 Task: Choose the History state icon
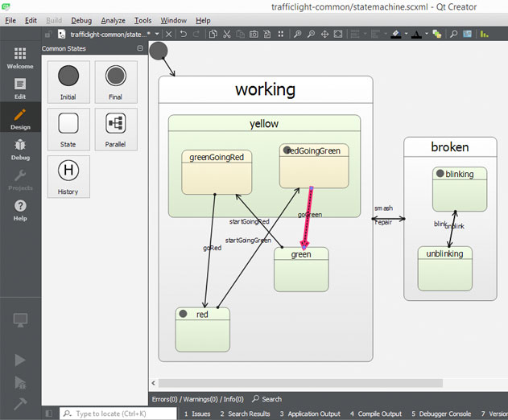(68, 170)
